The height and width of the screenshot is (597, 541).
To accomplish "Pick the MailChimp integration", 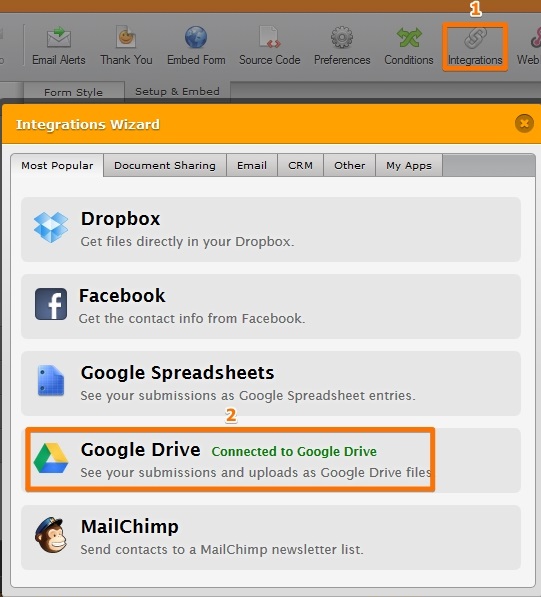I will [271, 537].
